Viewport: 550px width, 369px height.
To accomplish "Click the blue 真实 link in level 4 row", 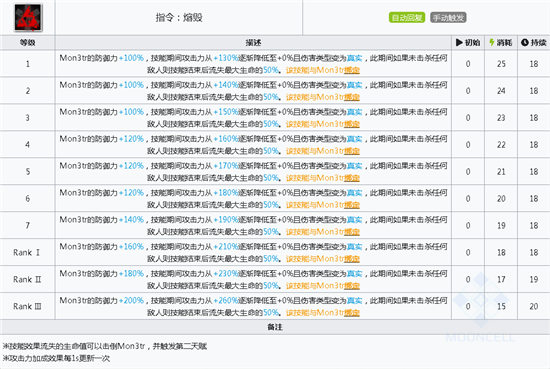I will point(354,139).
